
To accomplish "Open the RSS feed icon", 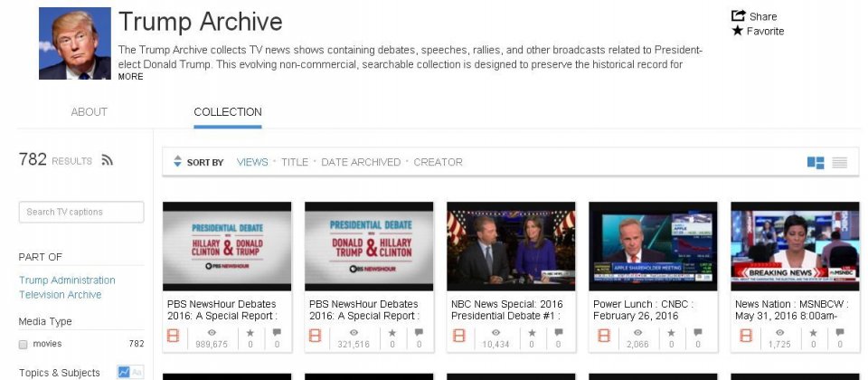I will coord(108,161).
